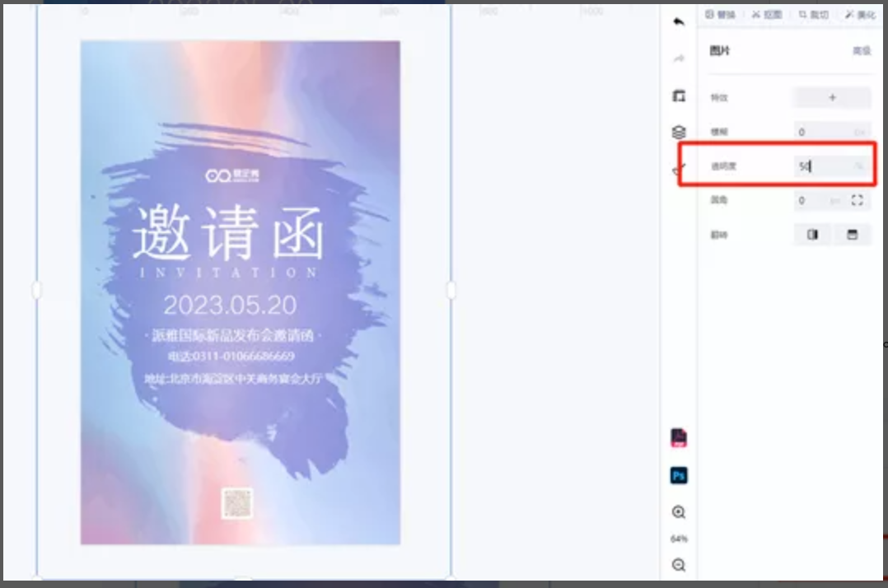Zoom out with the magnifier minus icon
888x588 pixels.
click(679, 565)
